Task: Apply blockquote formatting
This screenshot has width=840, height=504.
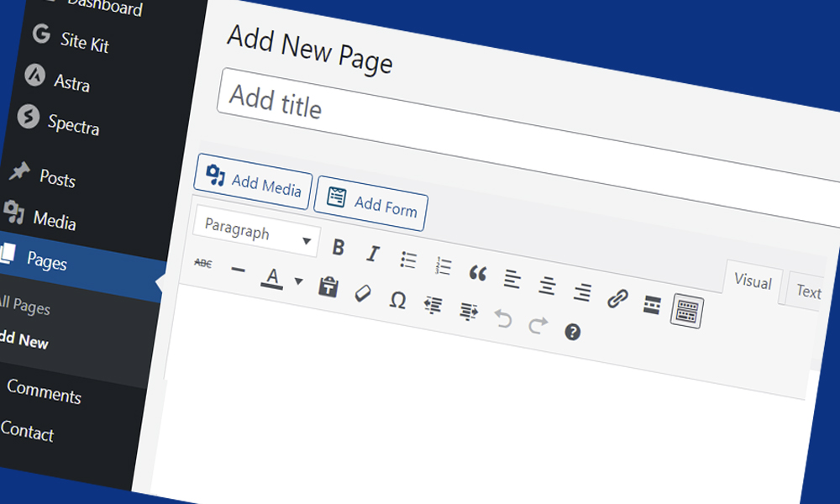Action: click(x=478, y=273)
